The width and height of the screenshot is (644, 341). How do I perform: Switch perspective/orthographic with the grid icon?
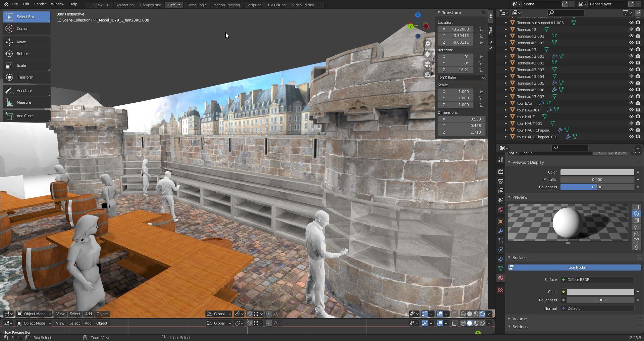click(x=427, y=75)
